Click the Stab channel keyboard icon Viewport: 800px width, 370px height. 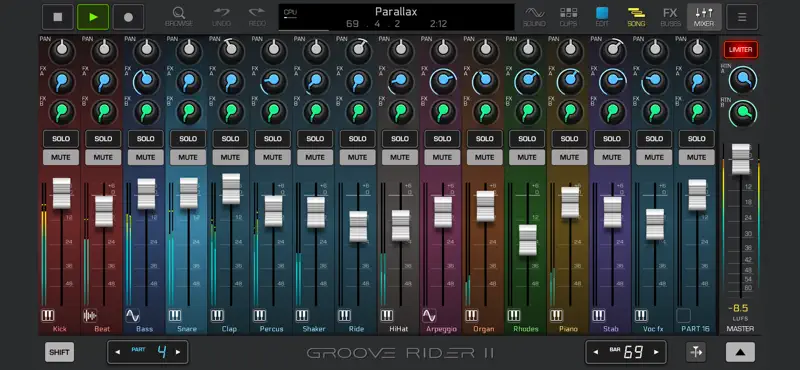coord(598,315)
